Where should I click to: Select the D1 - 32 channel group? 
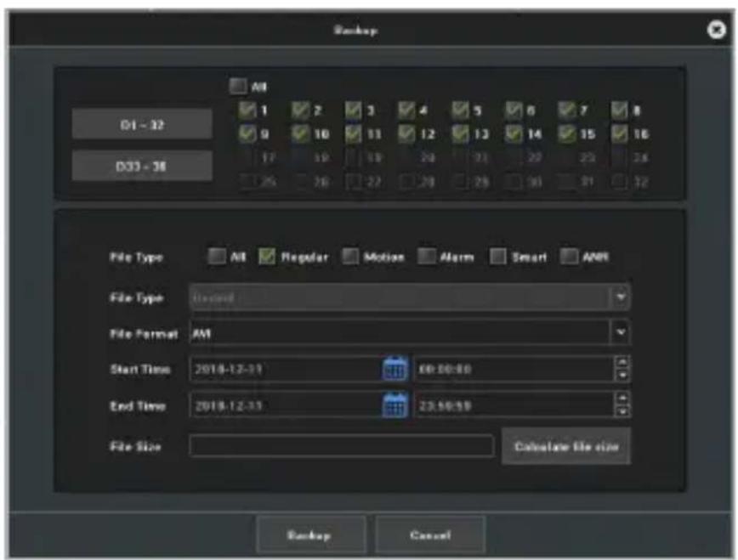pyautogui.click(x=142, y=124)
